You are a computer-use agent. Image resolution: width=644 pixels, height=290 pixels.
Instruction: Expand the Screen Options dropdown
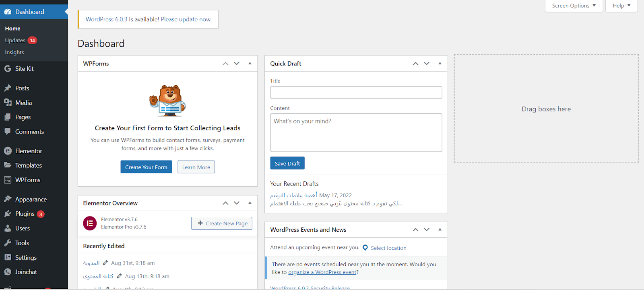click(574, 6)
